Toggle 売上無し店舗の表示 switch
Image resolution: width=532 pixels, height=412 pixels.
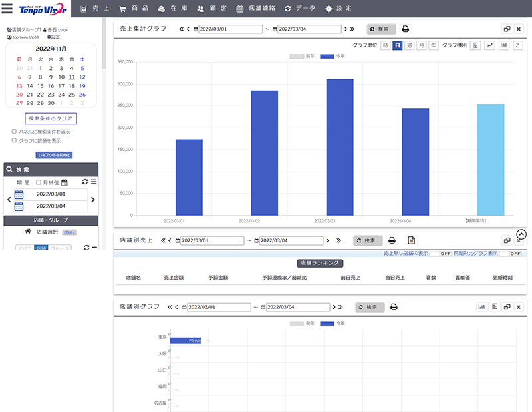[440, 254]
